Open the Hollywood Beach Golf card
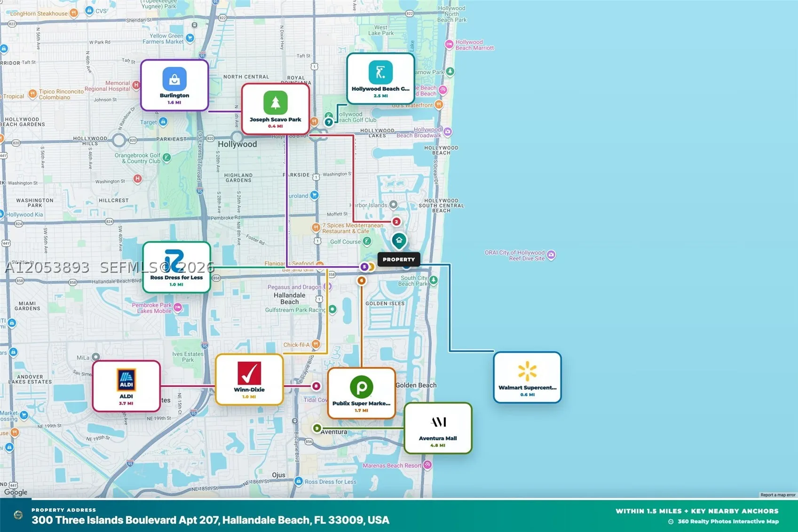This screenshot has width=798, height=532. (x=380, y=79)
